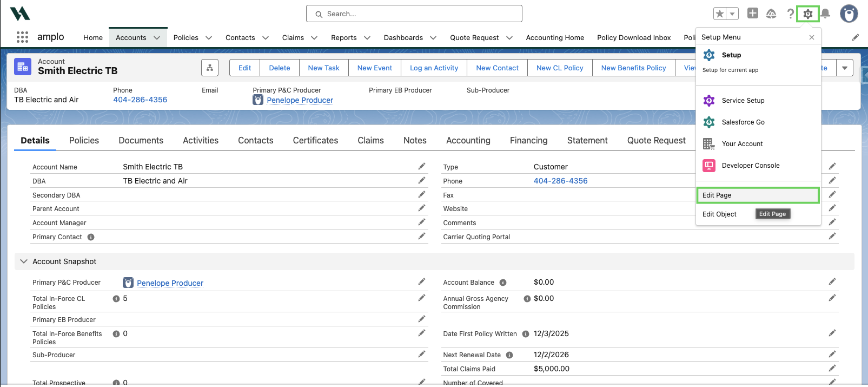Image resolution: width=868 pixels, height=387 pixels.
Task: Edit the Account Manager pencil icon
Action: (422, 222)
